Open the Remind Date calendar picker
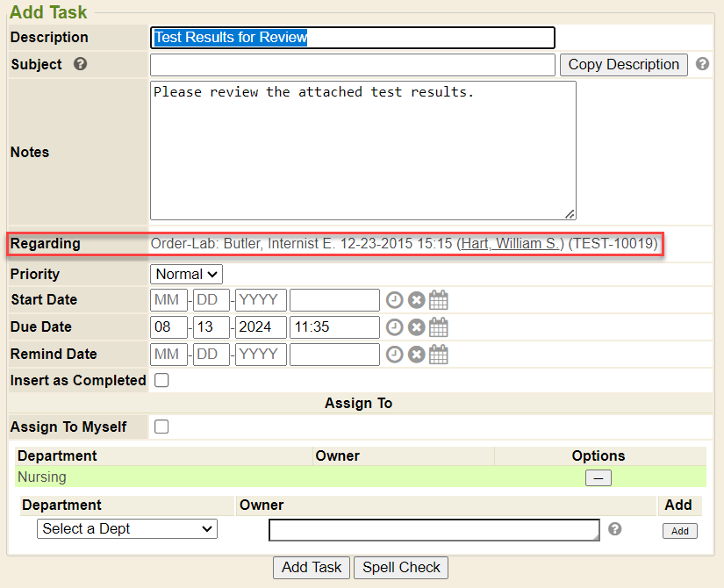 [x=439, y=355]
